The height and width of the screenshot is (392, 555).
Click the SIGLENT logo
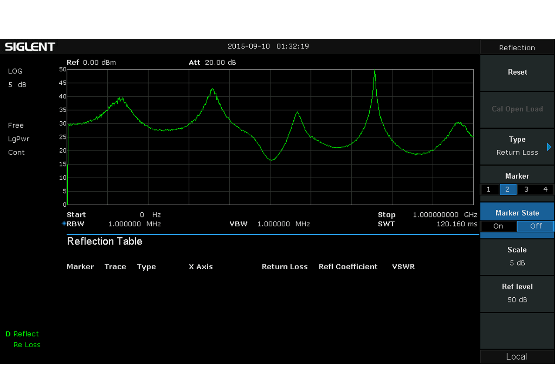[x=30, y=47]
